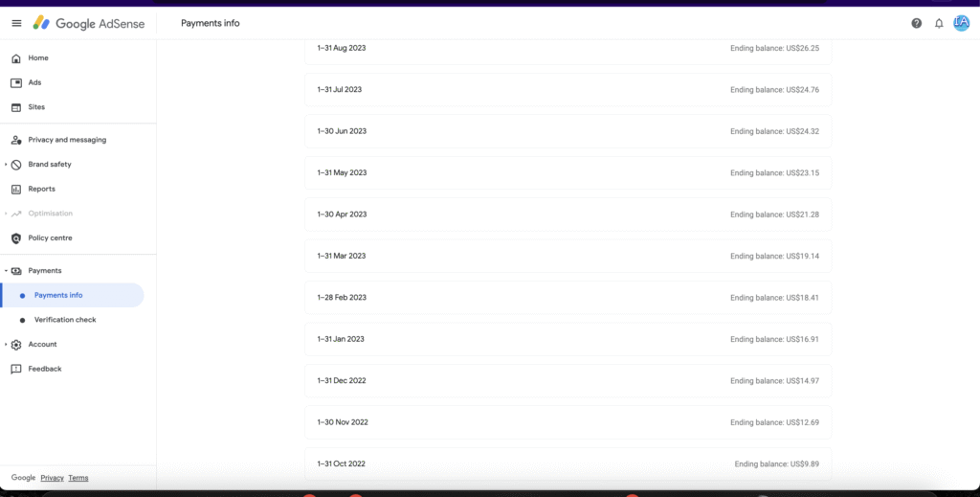Click the Sites sidebar icon
Viewport: 980px width, 497px height.
[x=16, y=107]
